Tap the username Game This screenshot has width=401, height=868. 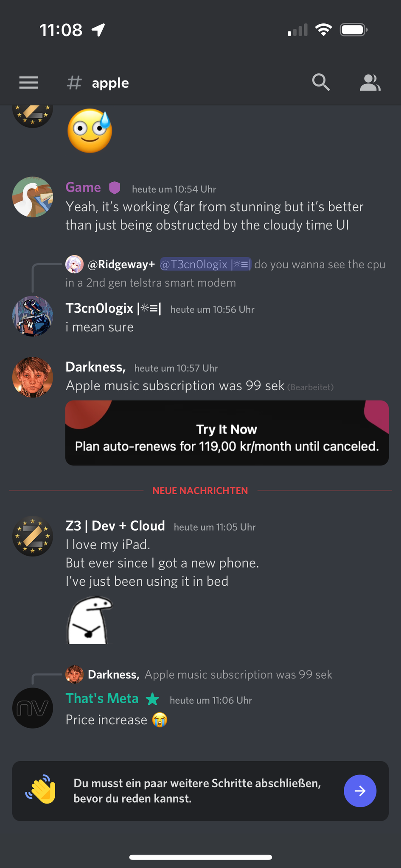pyautogui.click(x=83, y=187)
